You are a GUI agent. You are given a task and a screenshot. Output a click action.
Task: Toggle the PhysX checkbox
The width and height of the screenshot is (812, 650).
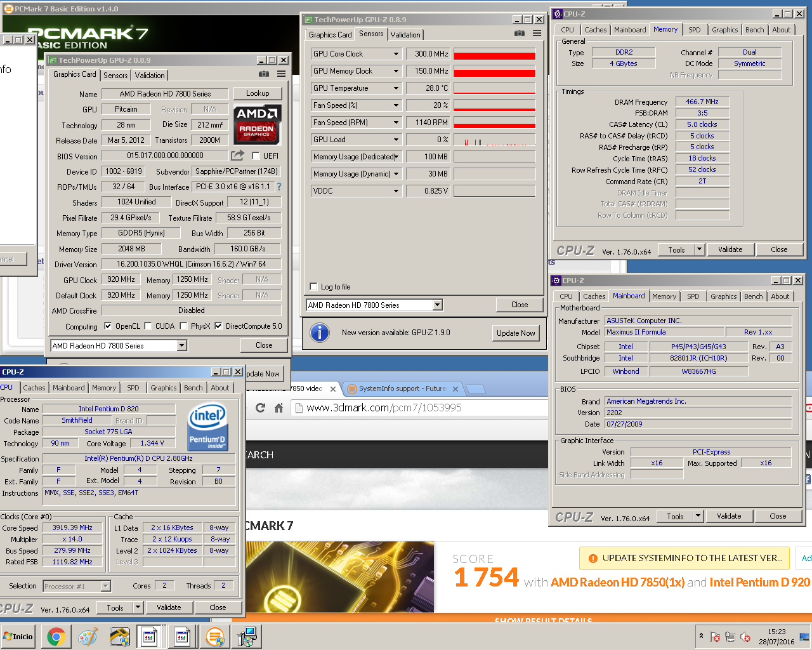pos(183,326)
